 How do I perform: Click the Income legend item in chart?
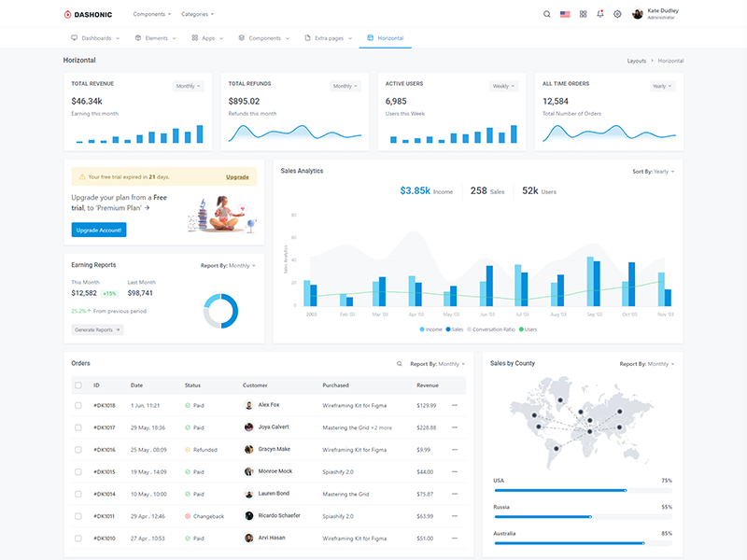pos(431,329)
